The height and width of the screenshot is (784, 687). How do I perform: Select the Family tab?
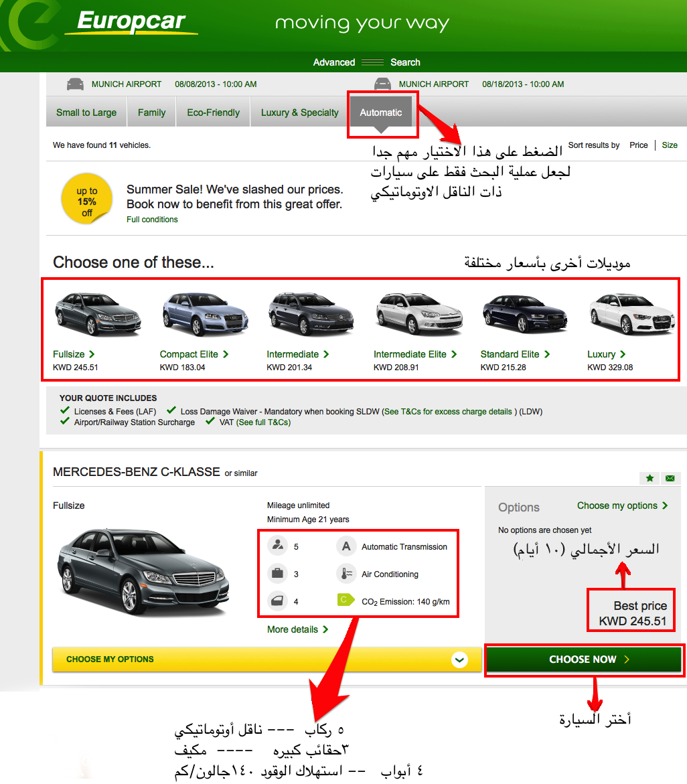[x=151, y=112]
